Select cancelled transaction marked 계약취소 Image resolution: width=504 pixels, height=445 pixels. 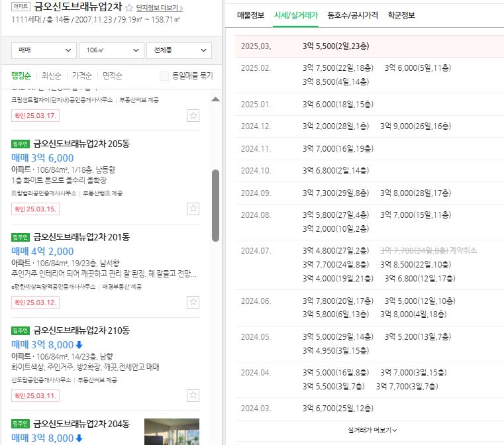point(428,250)
